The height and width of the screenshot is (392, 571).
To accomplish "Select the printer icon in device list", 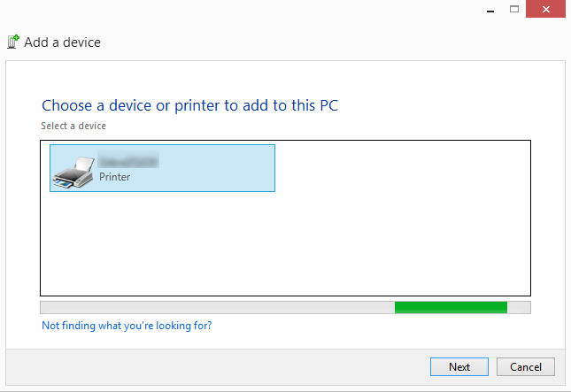I will click(73, 171).
